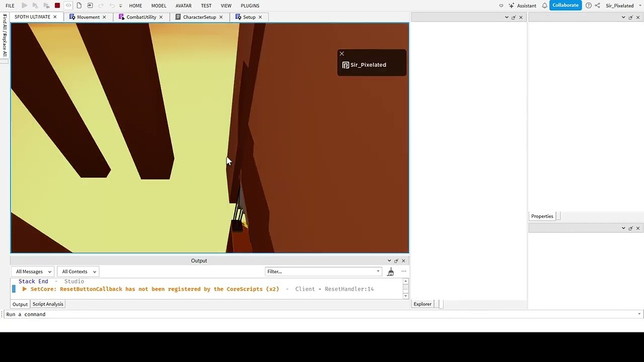The width and height of the screenshot is (644, 362).
Task: Close the Sir_Pixelated player notification
Action: pyautogui.click(x=341, y=53)
